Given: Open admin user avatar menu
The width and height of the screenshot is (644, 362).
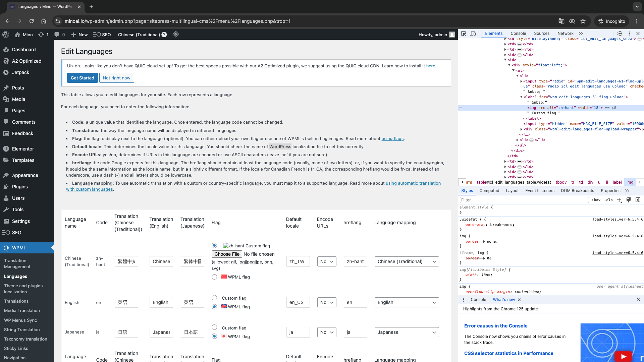Looking at the screenshot, I should [452, 35].
